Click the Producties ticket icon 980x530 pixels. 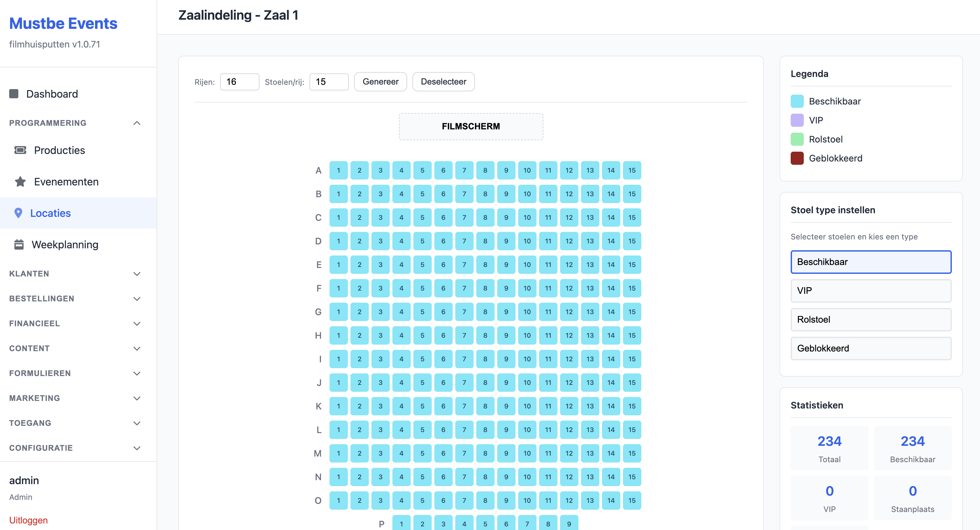[x=20, y=150]
